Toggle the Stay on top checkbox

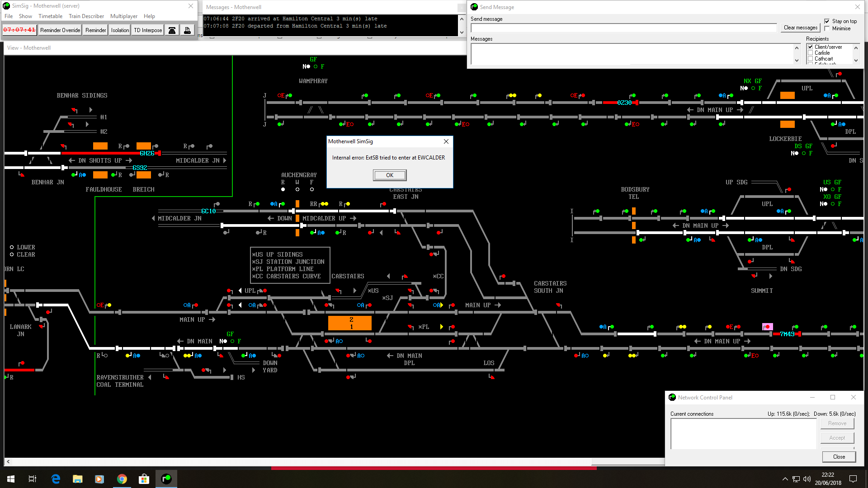coord(827,21)
